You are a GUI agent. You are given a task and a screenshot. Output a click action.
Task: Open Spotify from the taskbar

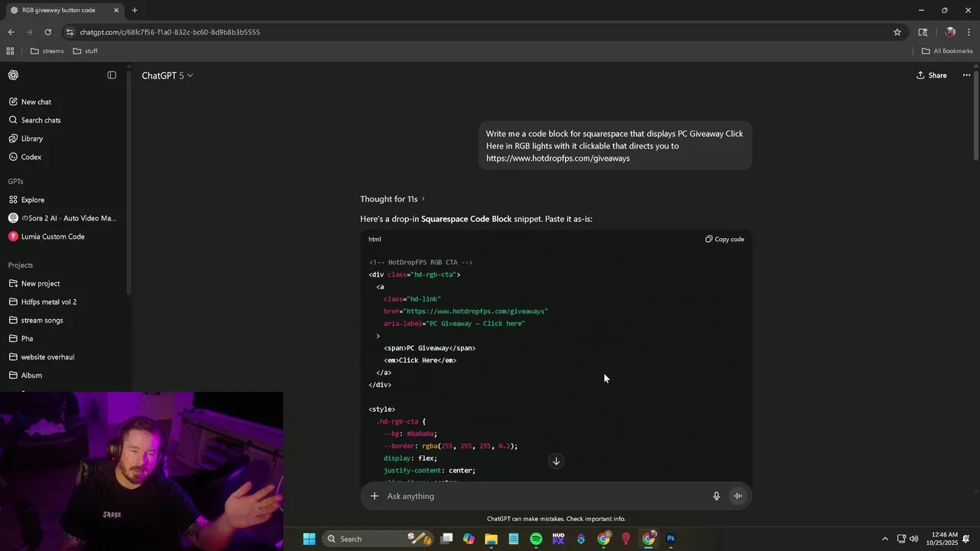point(536,539)
